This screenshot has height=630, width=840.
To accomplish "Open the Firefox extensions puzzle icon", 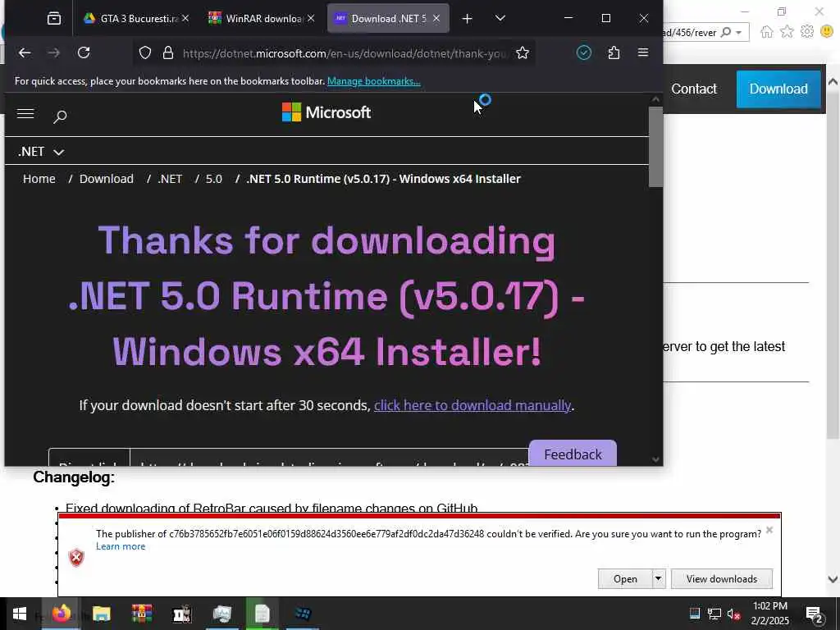I will 614,52.
